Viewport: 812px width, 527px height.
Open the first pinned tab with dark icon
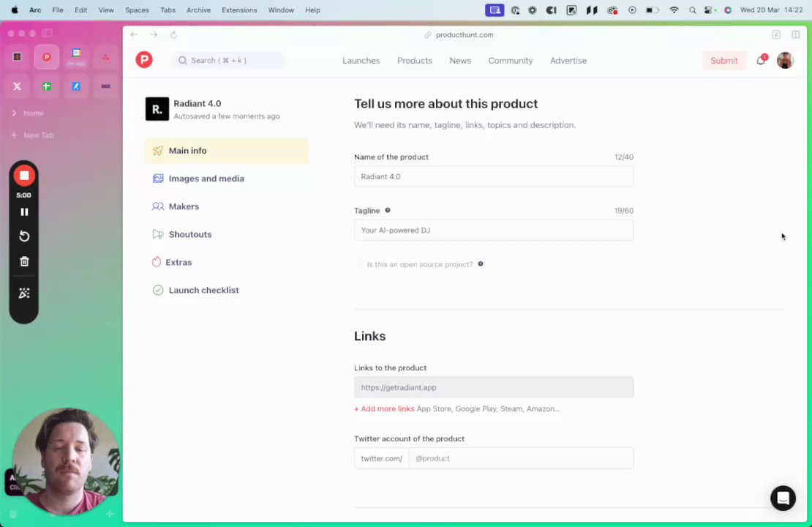tap(17, 57)
